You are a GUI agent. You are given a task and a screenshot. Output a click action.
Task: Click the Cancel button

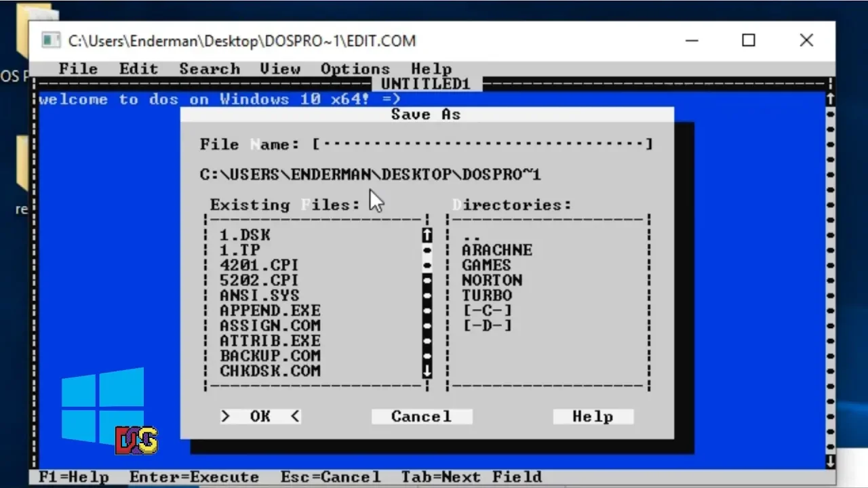[421, 416]
